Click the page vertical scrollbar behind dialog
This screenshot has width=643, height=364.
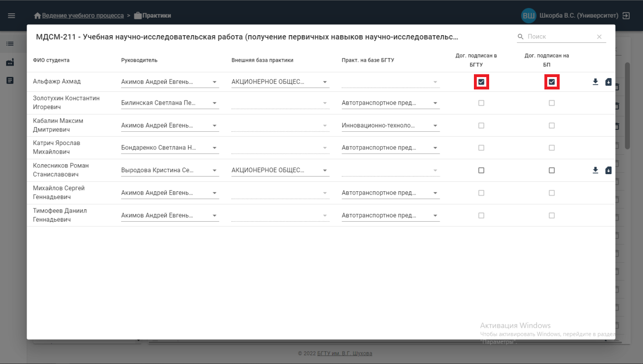pos(627,106)
